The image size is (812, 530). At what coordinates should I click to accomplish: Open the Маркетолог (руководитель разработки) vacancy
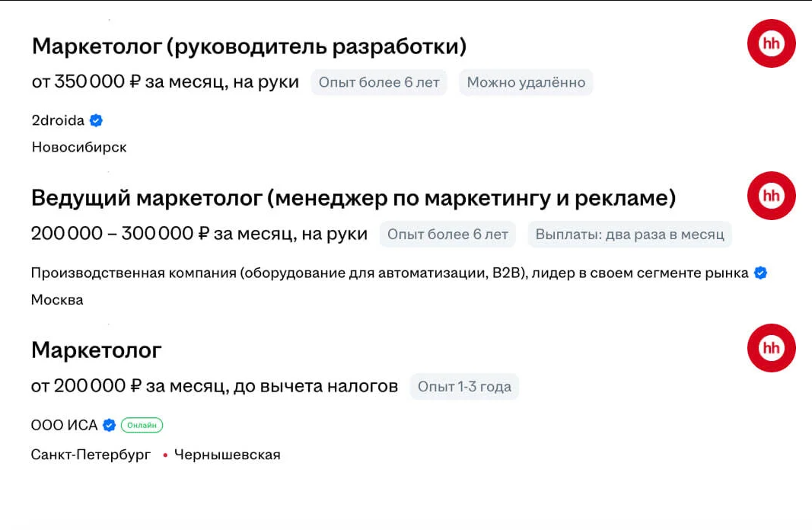point(249,46)
